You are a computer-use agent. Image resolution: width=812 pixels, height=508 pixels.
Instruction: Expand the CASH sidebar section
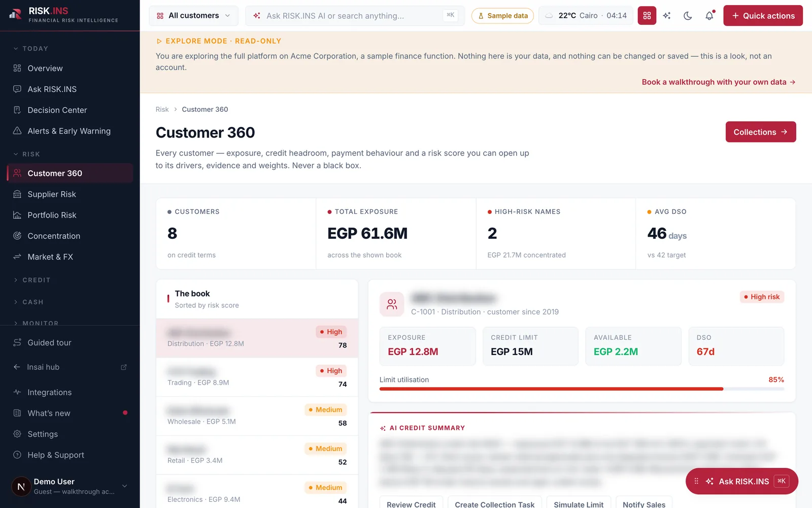(28, 302)
